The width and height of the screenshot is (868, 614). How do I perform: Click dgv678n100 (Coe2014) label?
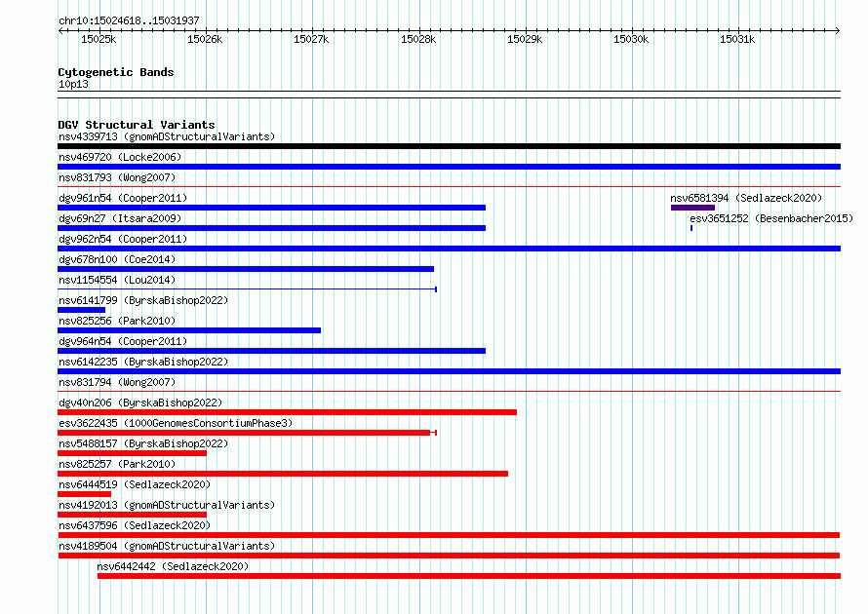click(117, 259)
